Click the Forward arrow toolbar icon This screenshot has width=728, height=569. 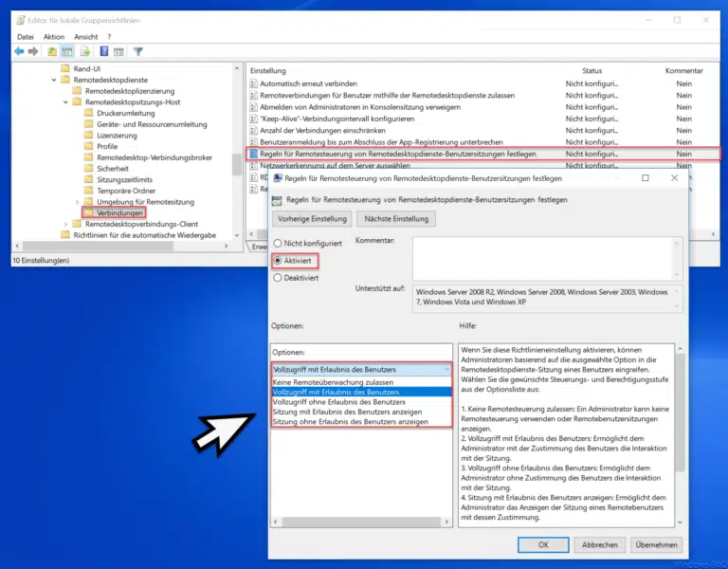(35, 51)
